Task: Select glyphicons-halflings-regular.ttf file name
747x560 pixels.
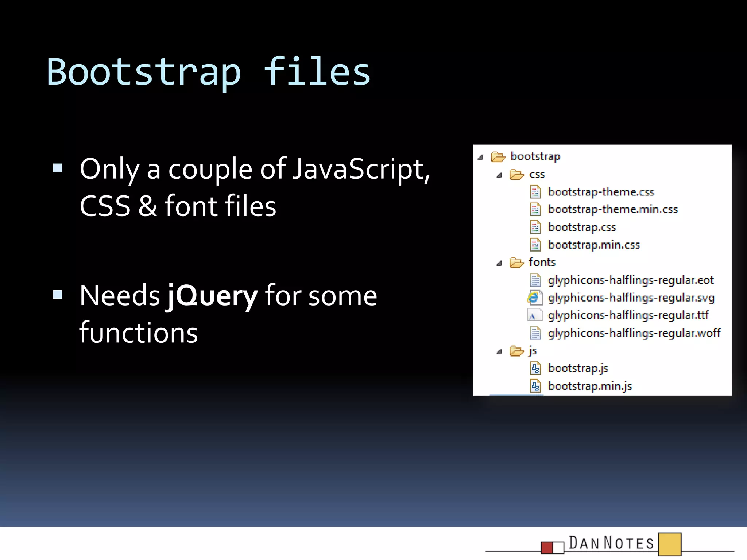Action: pyautogui.click(x=628, y=315)
